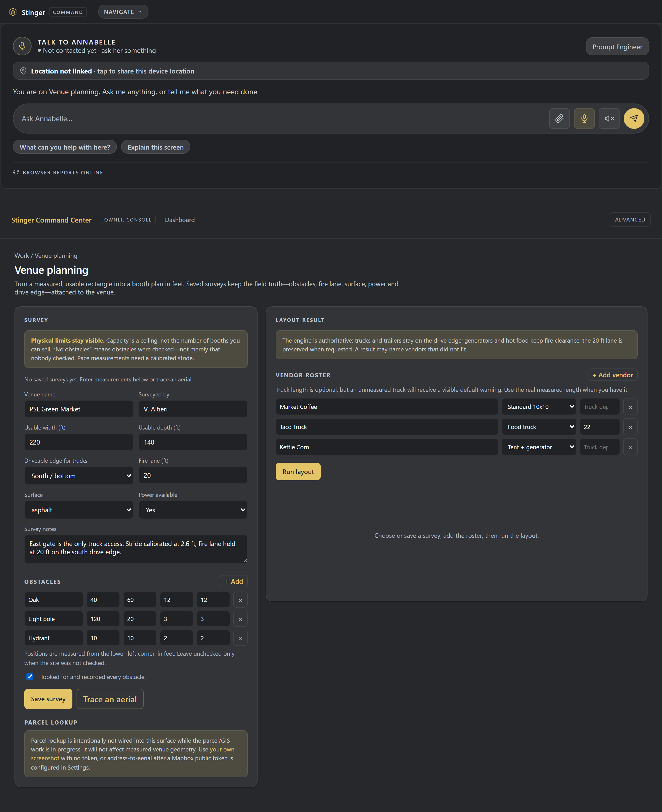The width and height of the screenshot is (662, 812).
Task: Add a vendor with '+ Add vendor'
Action: click(612, 375)
